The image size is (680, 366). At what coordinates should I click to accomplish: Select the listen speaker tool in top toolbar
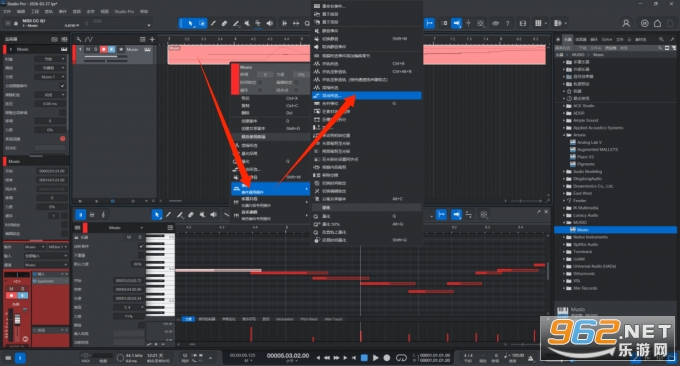click(269, 23)
